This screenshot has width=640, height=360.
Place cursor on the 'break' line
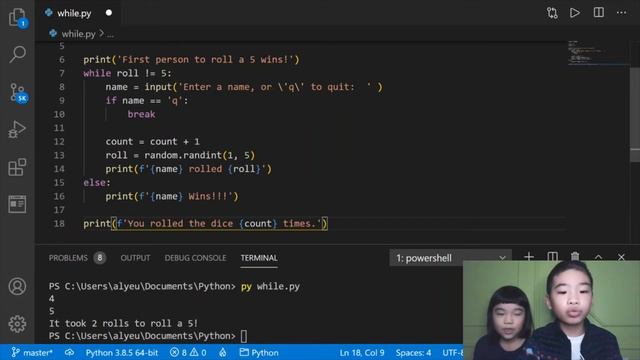[x=141, y=114]
